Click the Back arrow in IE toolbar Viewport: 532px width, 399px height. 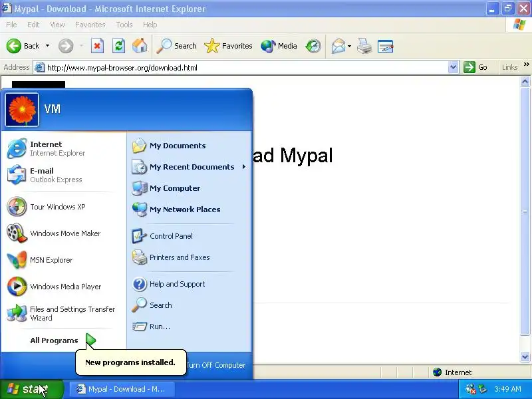[23, 46]
